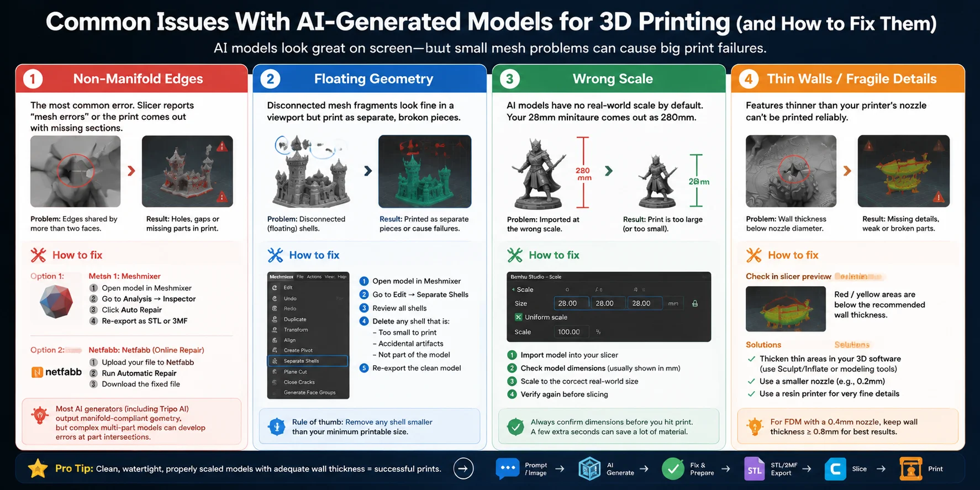Select Close Cracks in Meshmixer menu
Screen dimensions: 980x490
308,382
